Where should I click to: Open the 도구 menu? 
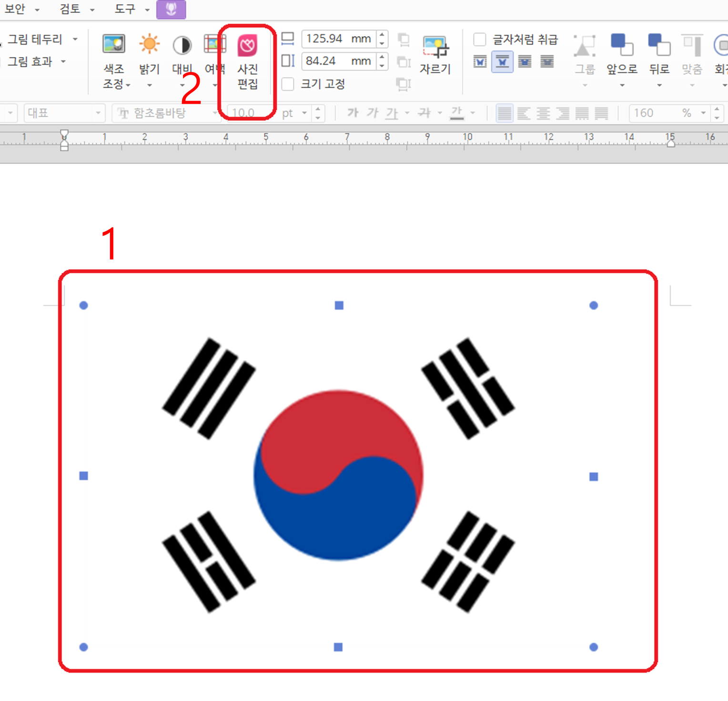(132, 9)
